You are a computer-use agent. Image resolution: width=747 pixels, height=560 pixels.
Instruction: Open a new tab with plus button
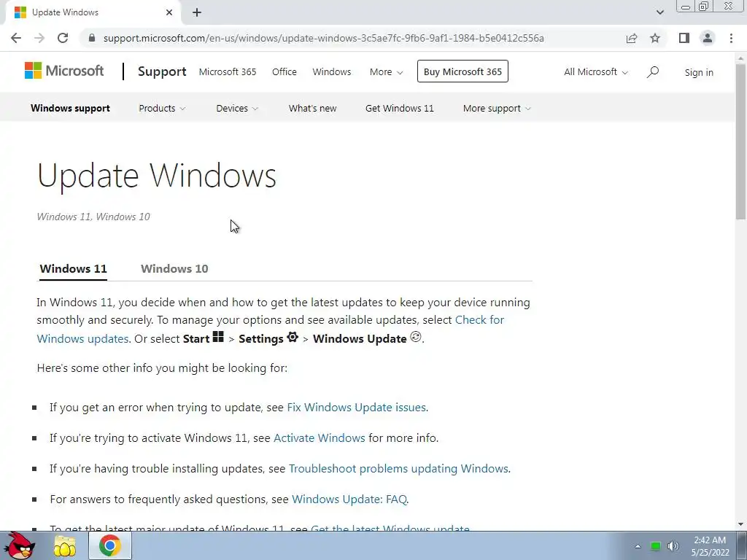tap(197, 12)
